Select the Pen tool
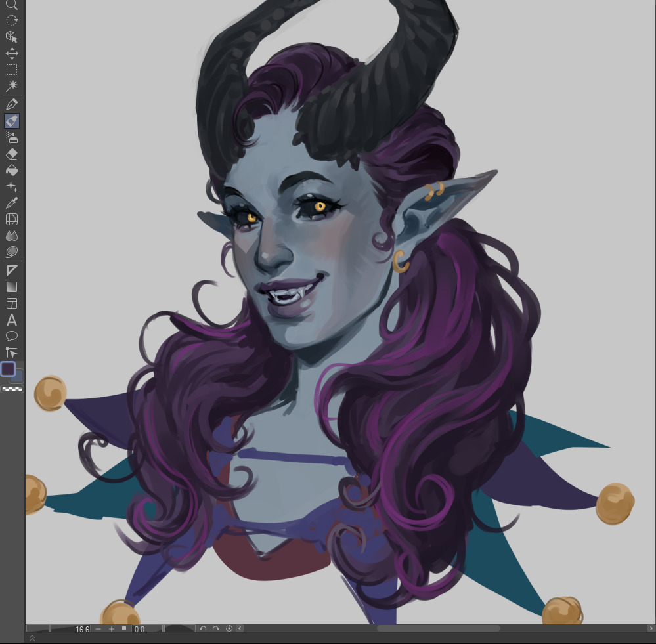Screen dimensions: 656x644 (12, 104)
